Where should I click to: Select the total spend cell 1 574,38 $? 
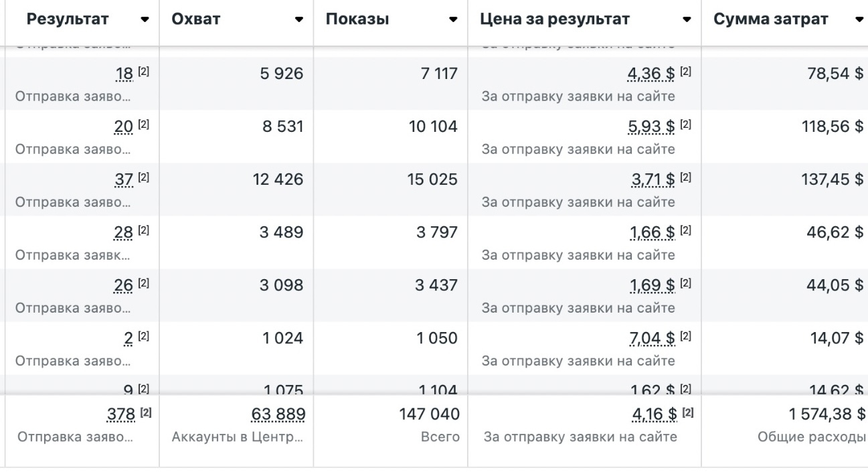(827, 415)
